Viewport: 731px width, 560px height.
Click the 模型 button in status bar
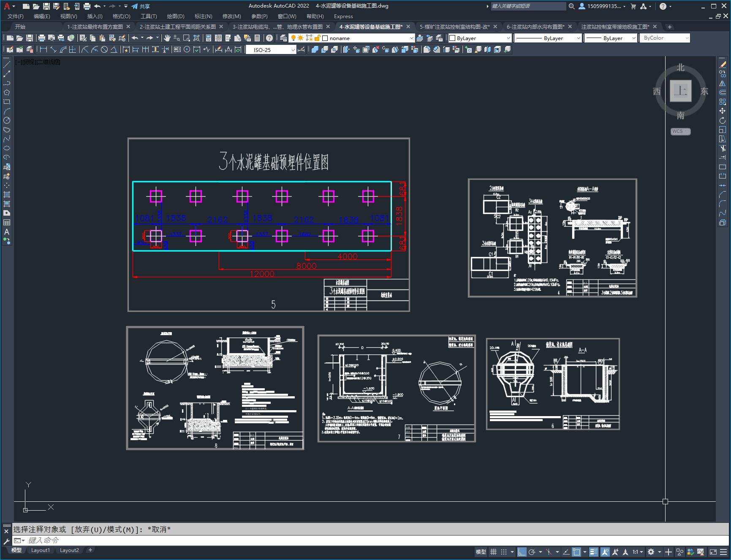coord(481,552)
